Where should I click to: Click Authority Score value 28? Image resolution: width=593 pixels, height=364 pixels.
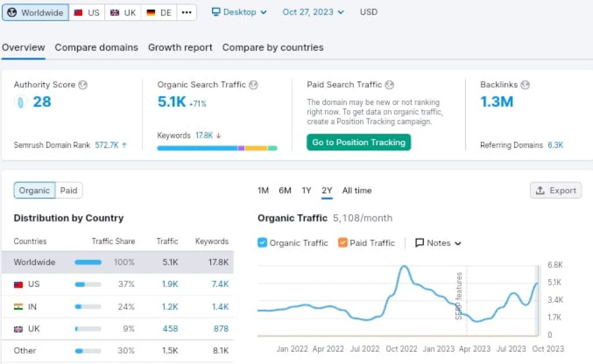(42, 102)
